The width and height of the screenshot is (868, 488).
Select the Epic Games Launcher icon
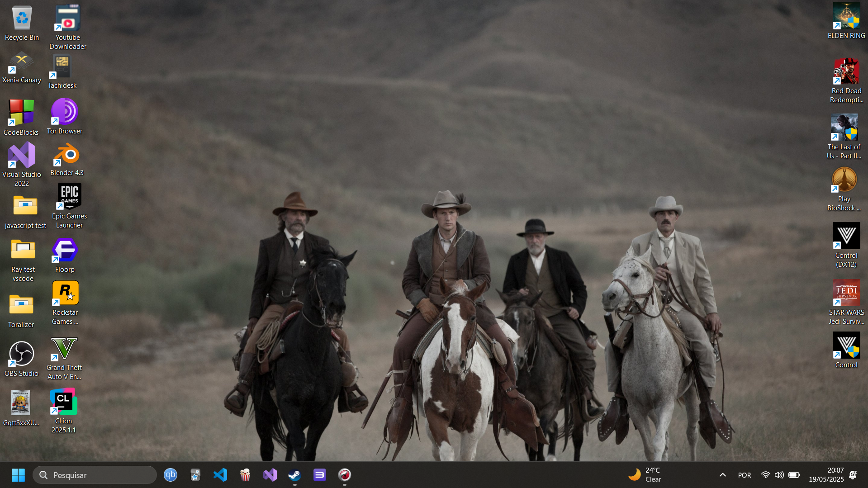coord(69,206)
